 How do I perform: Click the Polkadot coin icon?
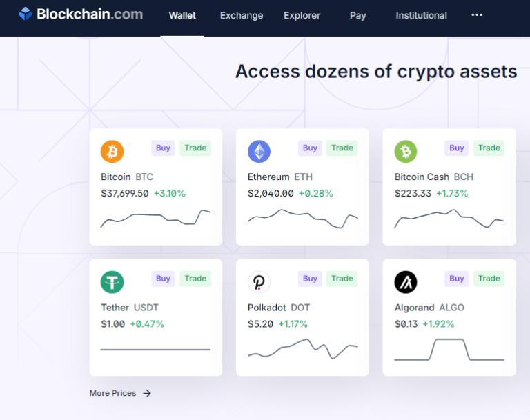(x=259, y=282)
